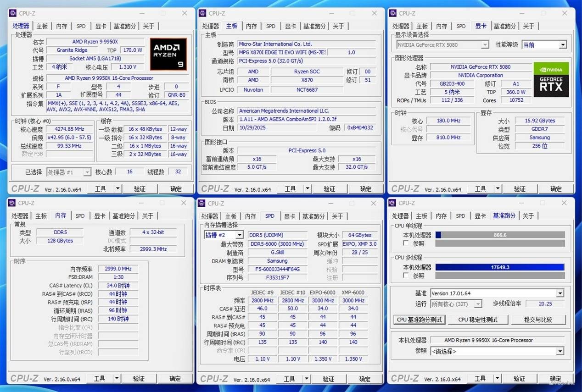
Task: Switch to 关于 tab in mainboard window
Action: point(338,26)
